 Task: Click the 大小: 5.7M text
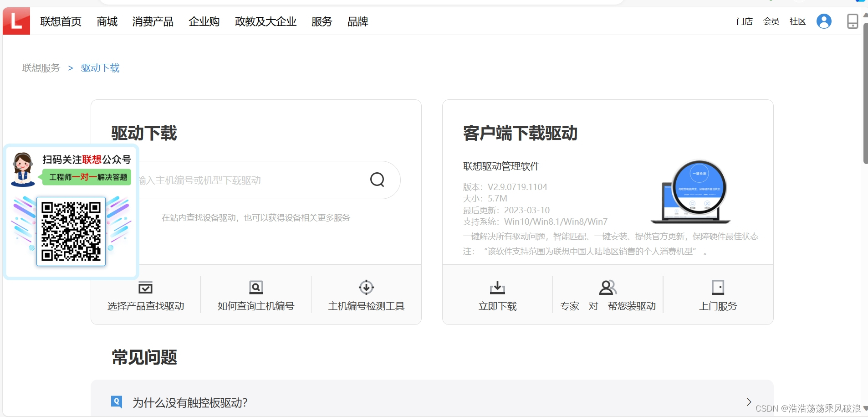click(485, 198)
